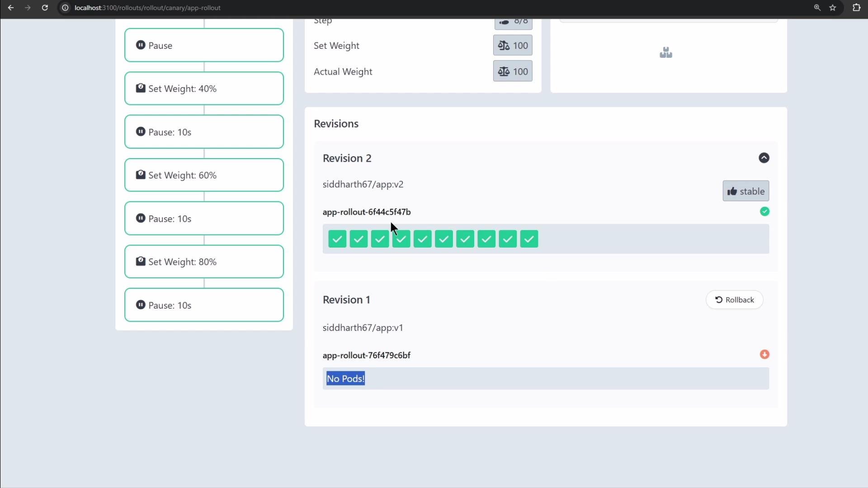Select the Pause: 10s step after Set Weight 40%
Image resolution: width=868 pixels, height=488 pixels.
click(204, 132)
